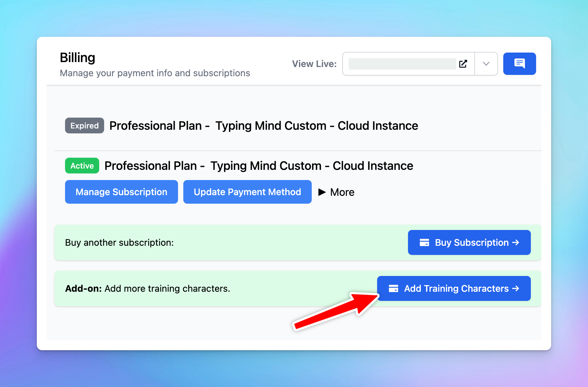Expand the View Live dropdown chevron

point(486,64)
